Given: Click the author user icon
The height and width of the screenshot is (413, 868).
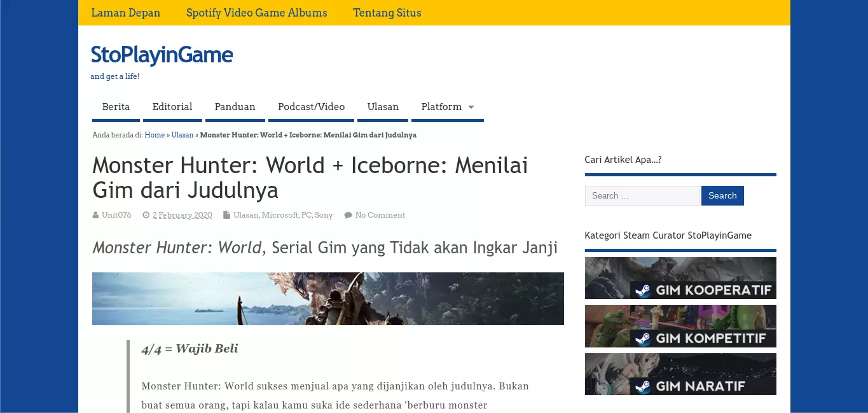Looking at the screenshot, I should coord(95,215).
